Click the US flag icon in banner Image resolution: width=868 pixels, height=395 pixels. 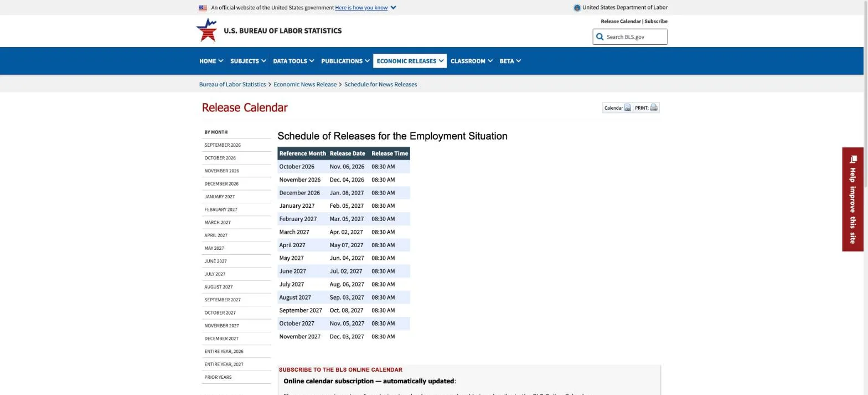[203, 8]
